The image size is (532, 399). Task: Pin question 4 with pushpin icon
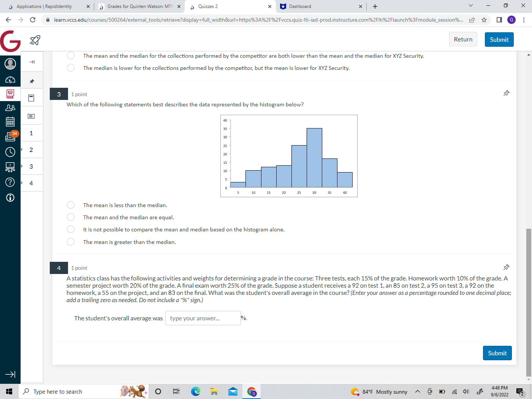tap(506, 267)
